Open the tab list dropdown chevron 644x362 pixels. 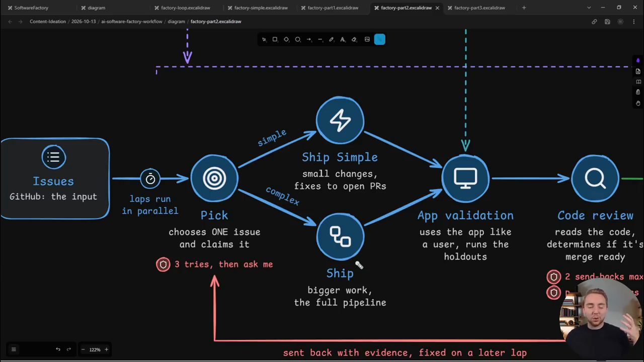(x=589, y=8)
